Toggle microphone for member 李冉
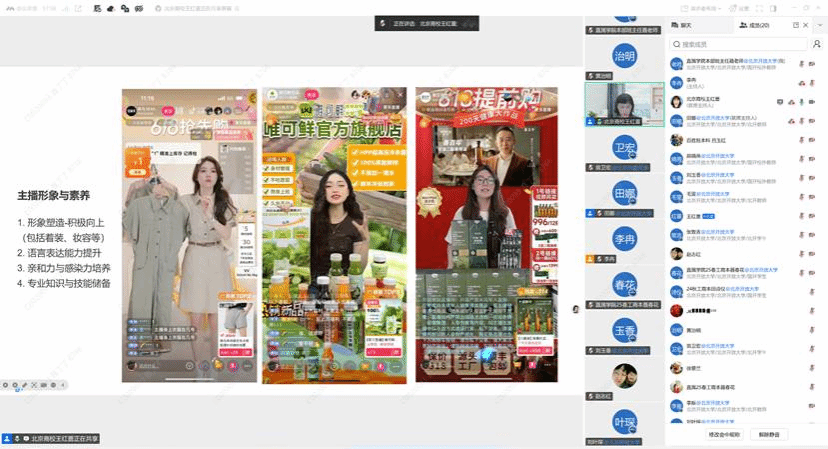 pyautogui.click(x=812, y=83)
